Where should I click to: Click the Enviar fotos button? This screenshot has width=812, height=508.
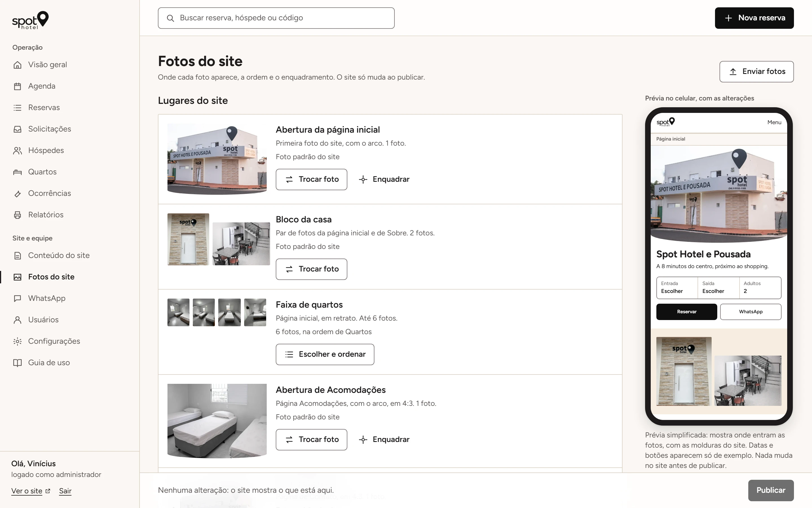click(757, 72)
